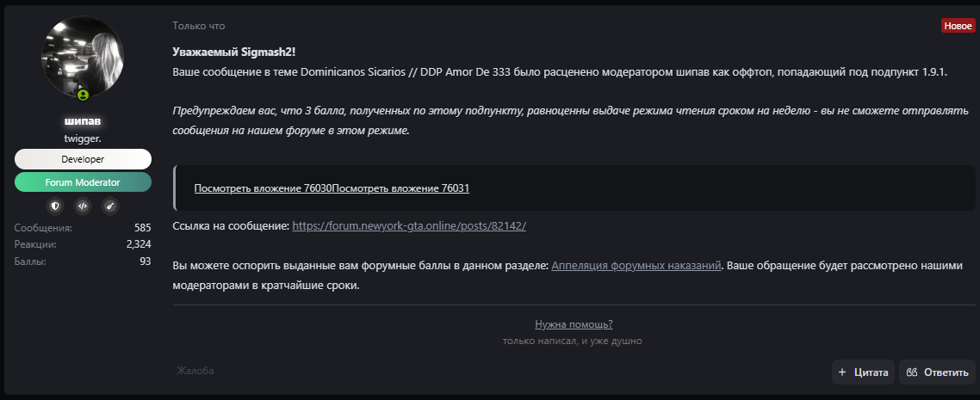Click the shield badge icon under Forum Moderator
This screenshot has width=980, height=400.
[55, 206]
